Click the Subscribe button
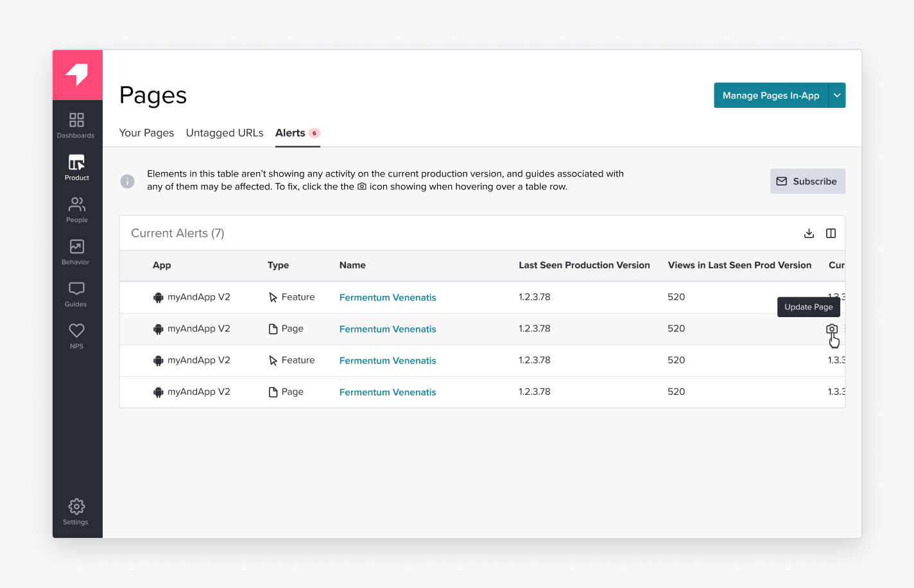The width and height of the screenshot is (914, 588). pyautogui.click(x=807, y=181)
